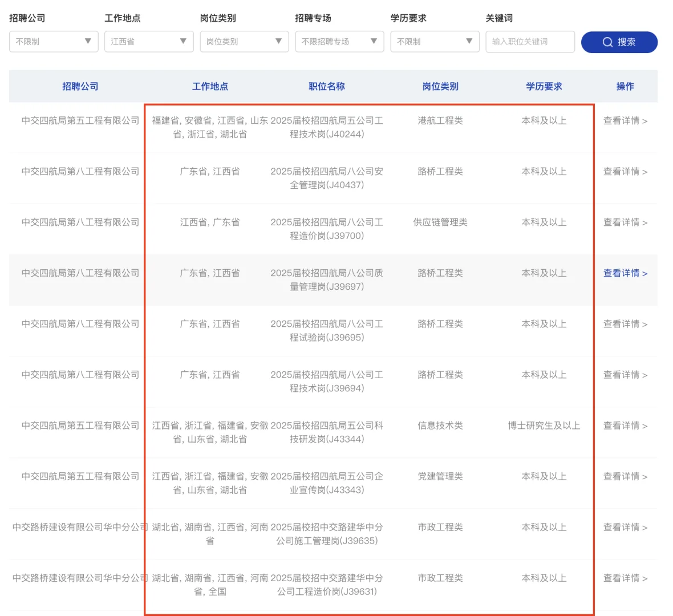Click the 岗位类别 table column header
This screenshot has width=673, height=616.
point(440,86)
